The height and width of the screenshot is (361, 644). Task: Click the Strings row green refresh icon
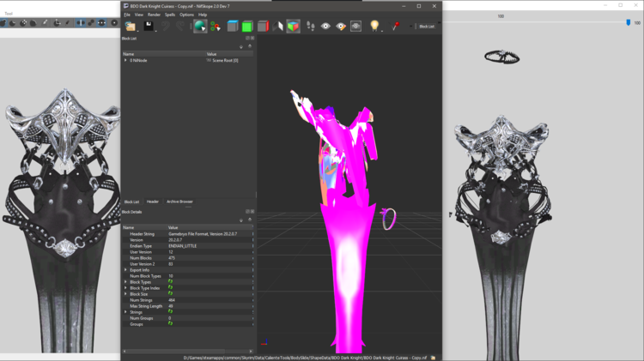tap(170, 312)
